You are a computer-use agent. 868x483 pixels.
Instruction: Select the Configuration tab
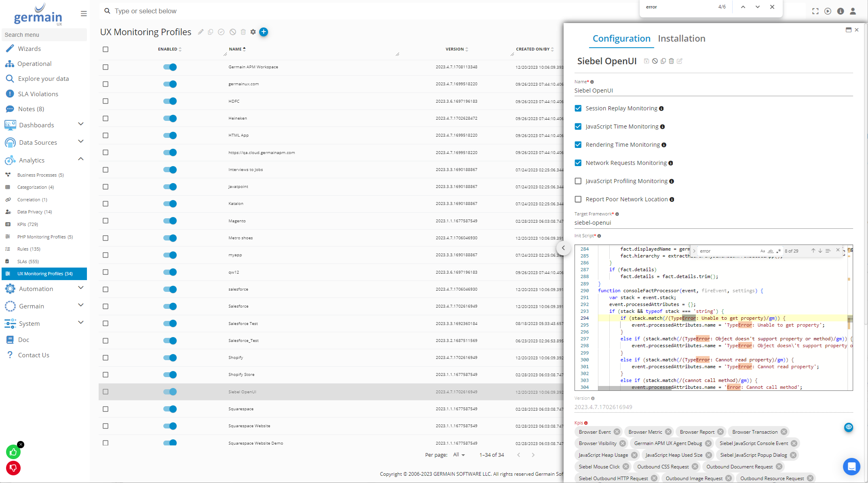pyautogui.click(x=621, y=38)
